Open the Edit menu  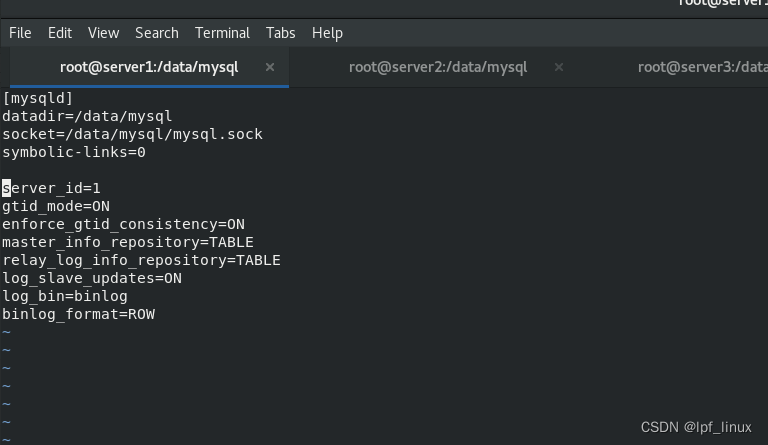[60, 33]
